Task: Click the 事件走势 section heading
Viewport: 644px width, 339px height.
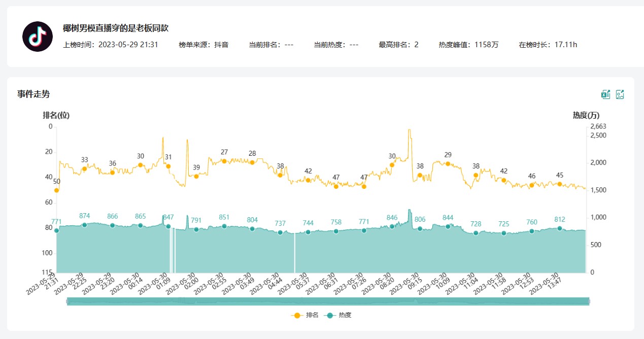Action: [33, 94]
